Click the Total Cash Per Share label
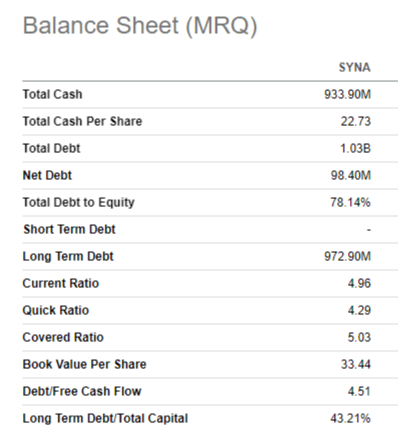The width and height of the screenshot is (398, 437). 82,121
